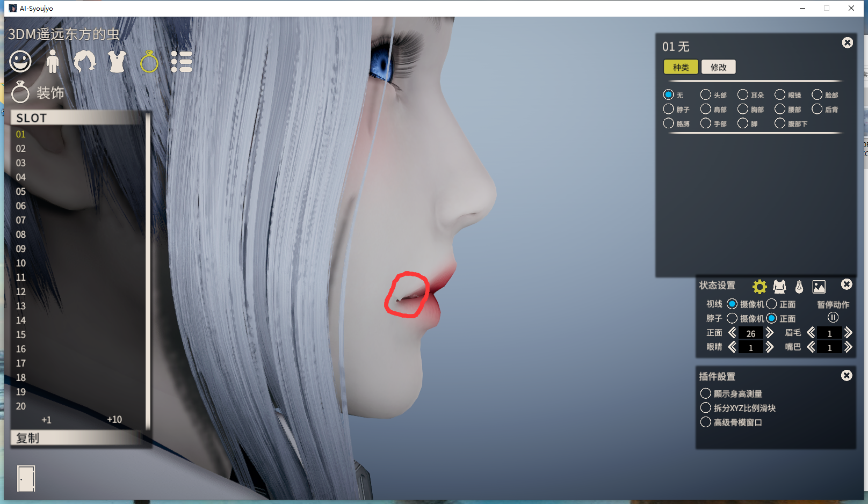Select the 眼镜 accessory type radio button
This screenshot has width=868, height=504.
point(780,95)
